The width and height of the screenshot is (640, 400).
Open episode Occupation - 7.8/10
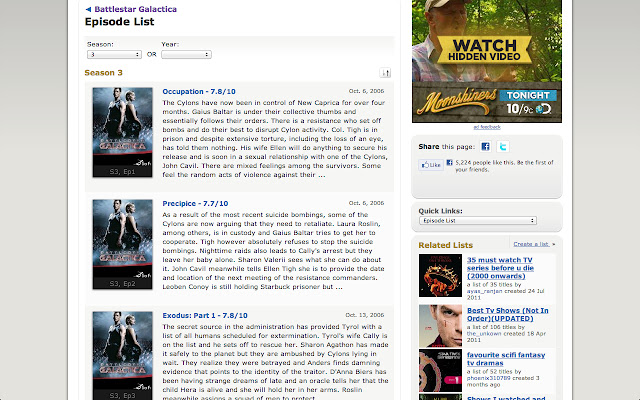[199, 91]
